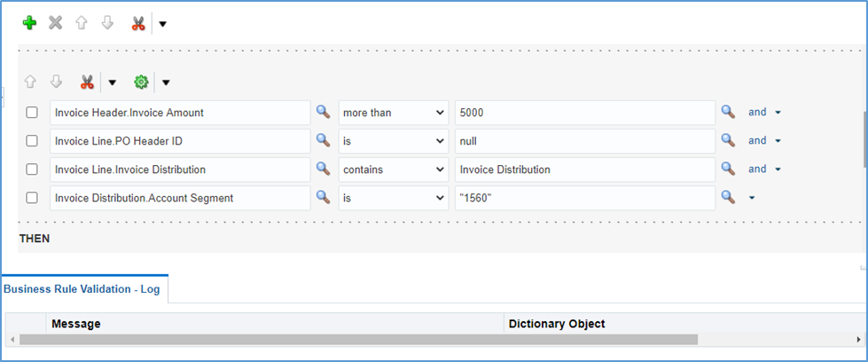
Task: Open search next to the 5000 value
Action: tap(728, 112)
